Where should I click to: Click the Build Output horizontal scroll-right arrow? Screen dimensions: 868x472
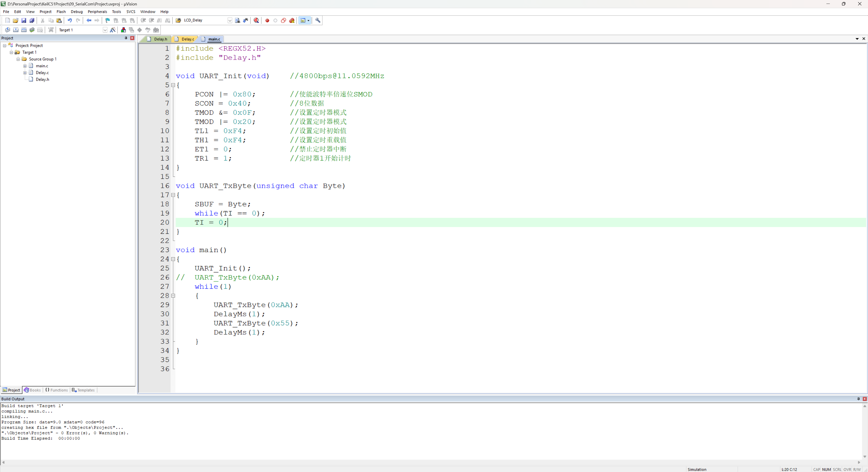coord(859,462)
